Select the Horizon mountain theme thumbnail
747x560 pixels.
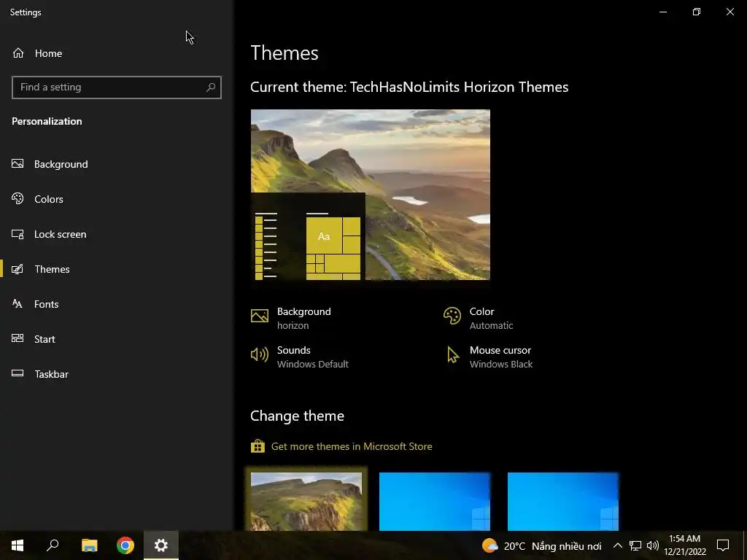(x=306, y=502)
